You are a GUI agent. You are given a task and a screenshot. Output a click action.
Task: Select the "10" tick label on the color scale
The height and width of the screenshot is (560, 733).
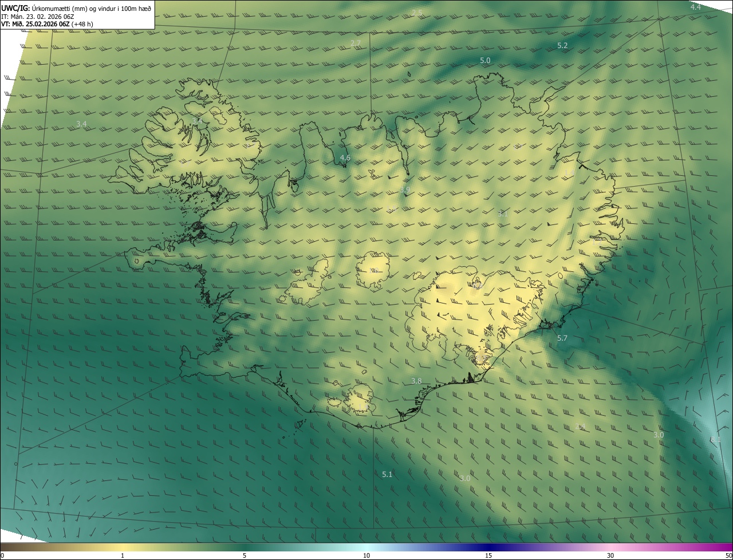[x=366, y=555]
